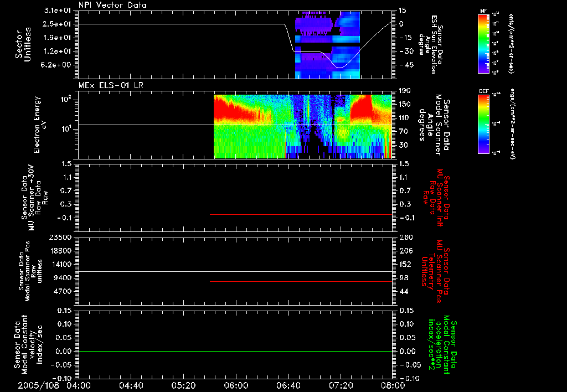This screenshot has height=392, width=567.
Task: Click the NPI Vector Data panel title
Action: 112,5
